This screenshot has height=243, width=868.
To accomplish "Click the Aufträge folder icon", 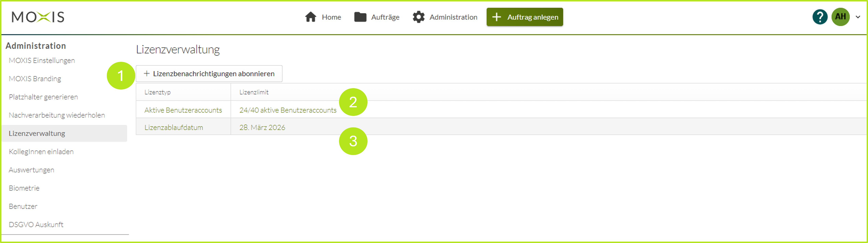I will [360, 17].
